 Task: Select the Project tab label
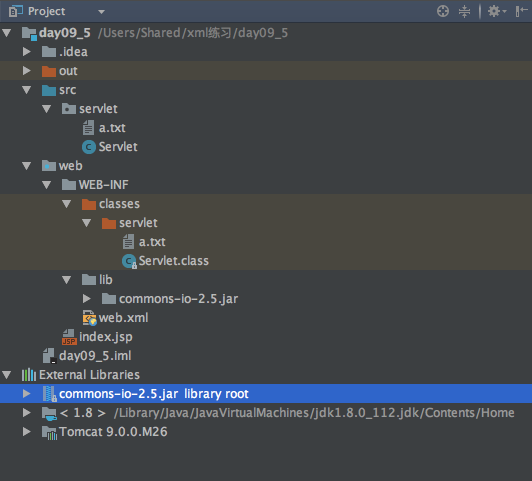pos(46,12)
